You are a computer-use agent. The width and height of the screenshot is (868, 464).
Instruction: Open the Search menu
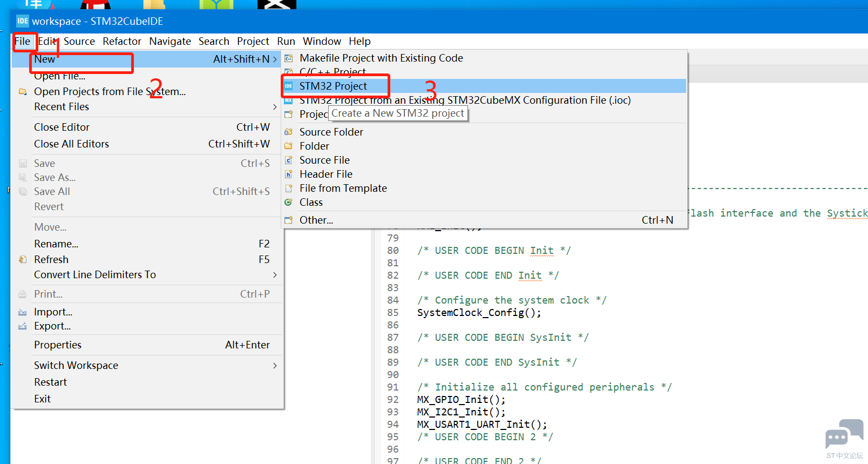(x=214, y=41)
